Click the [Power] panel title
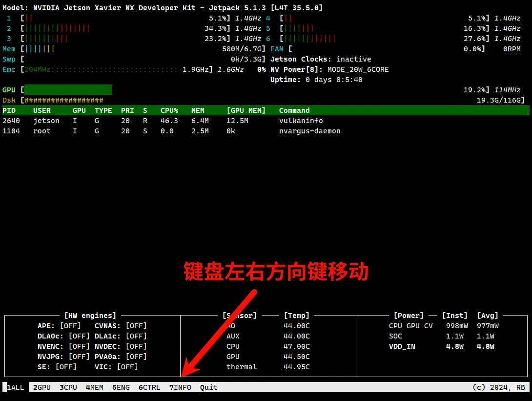532x401 pixels. pos(409,316)
